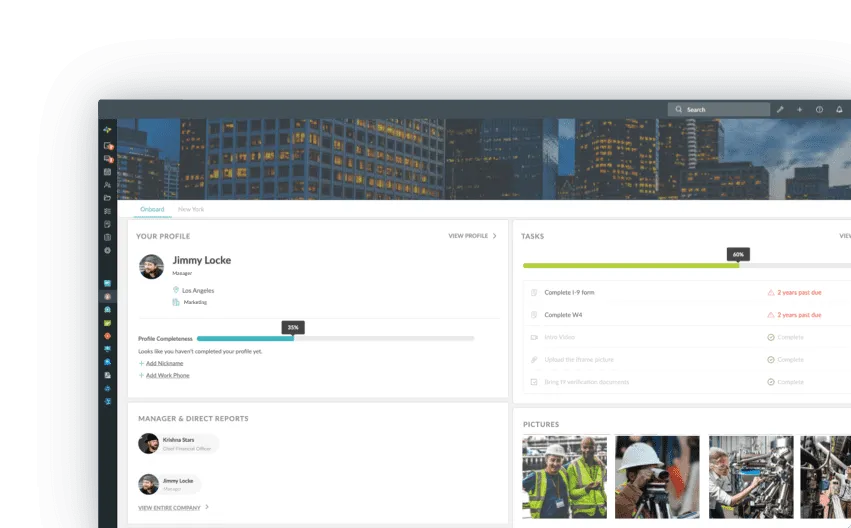Viewport: 851px width, 528px height.
Task: Switch to the Onboard tab
Action: coord(152,209)
